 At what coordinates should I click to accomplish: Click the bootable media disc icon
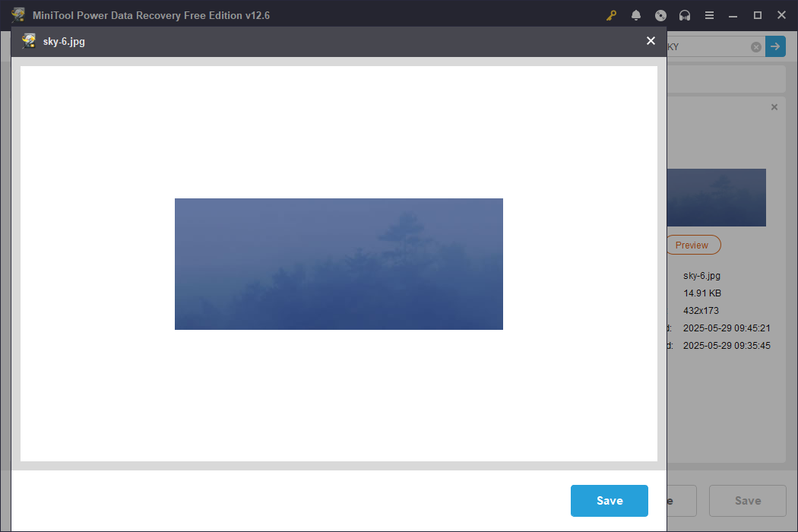click(660, 15)
